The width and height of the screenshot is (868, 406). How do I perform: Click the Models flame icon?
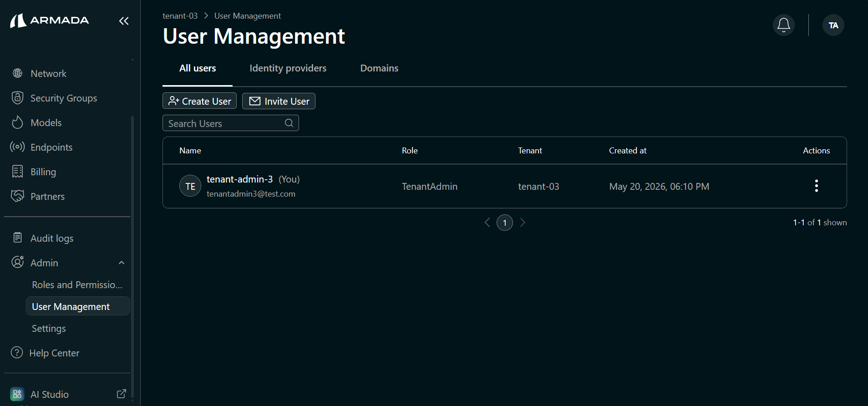click(x=17, y=122)
